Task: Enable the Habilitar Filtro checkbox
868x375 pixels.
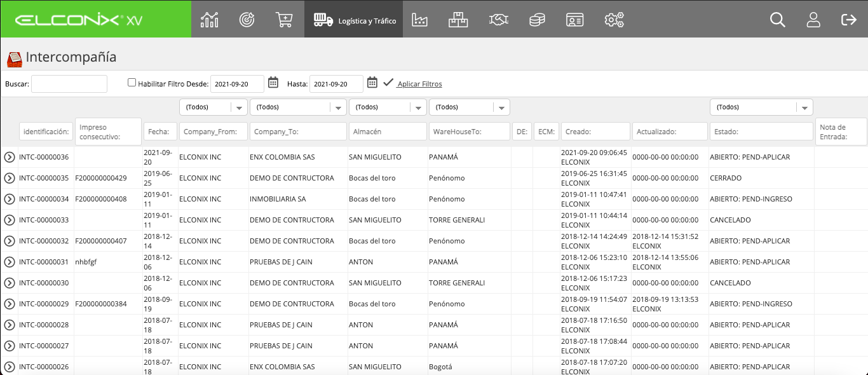Action: pos(132,82)
